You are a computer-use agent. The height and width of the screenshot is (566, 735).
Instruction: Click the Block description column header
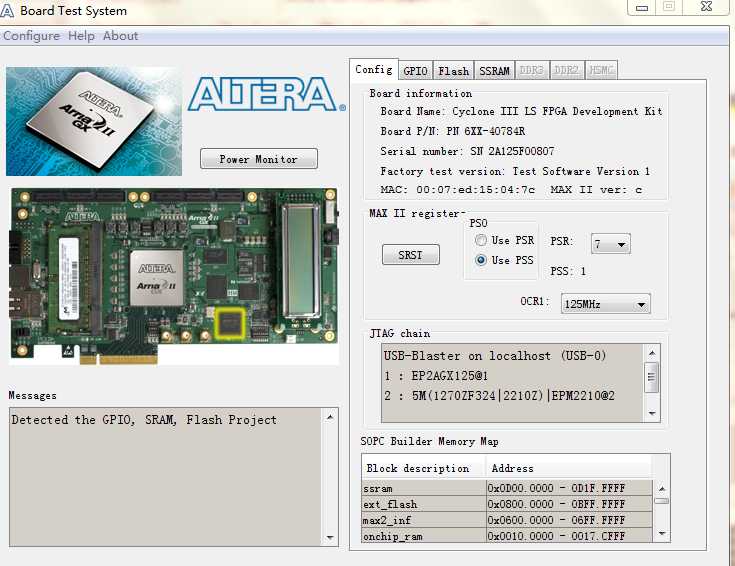coord(424,468)
